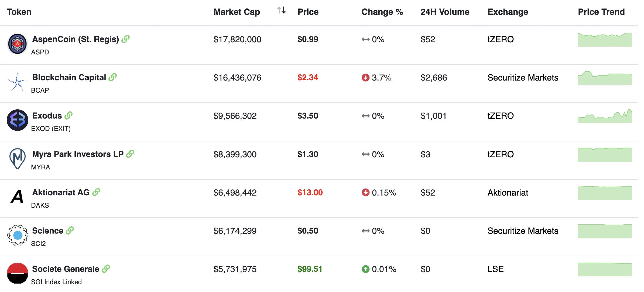644x292 pixels.
Task: View the AspenCoin price trend chart
Action: [605, 40]
